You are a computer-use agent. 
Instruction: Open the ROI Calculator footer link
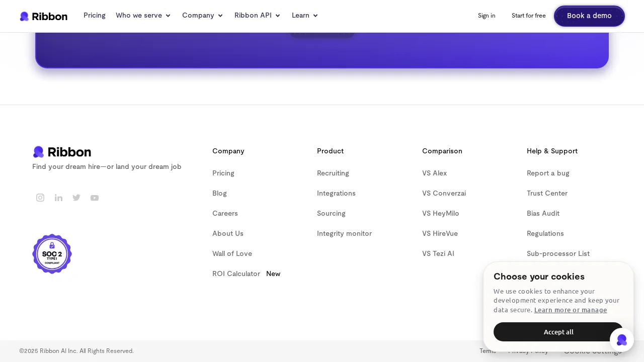[236, 274]
